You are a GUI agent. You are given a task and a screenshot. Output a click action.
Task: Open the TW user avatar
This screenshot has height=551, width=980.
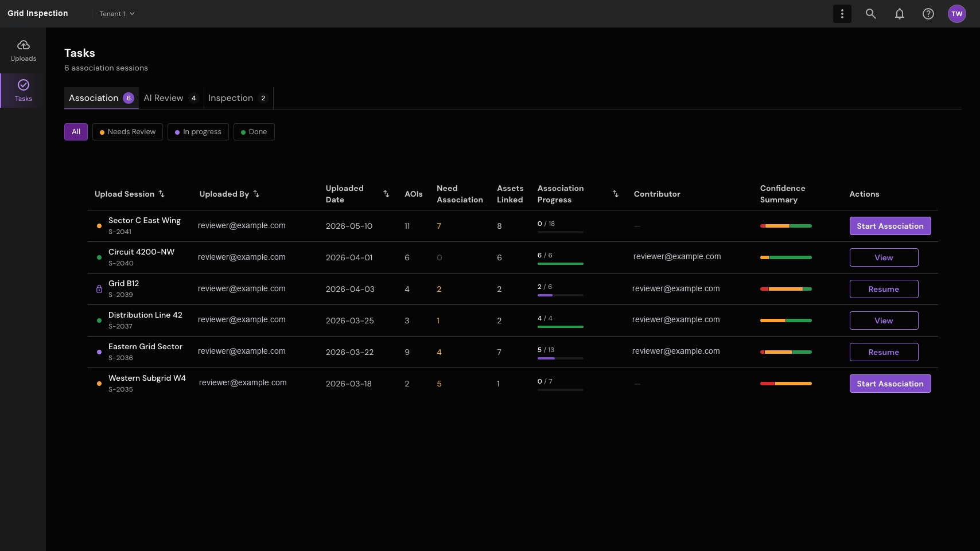tap(957, 14)
